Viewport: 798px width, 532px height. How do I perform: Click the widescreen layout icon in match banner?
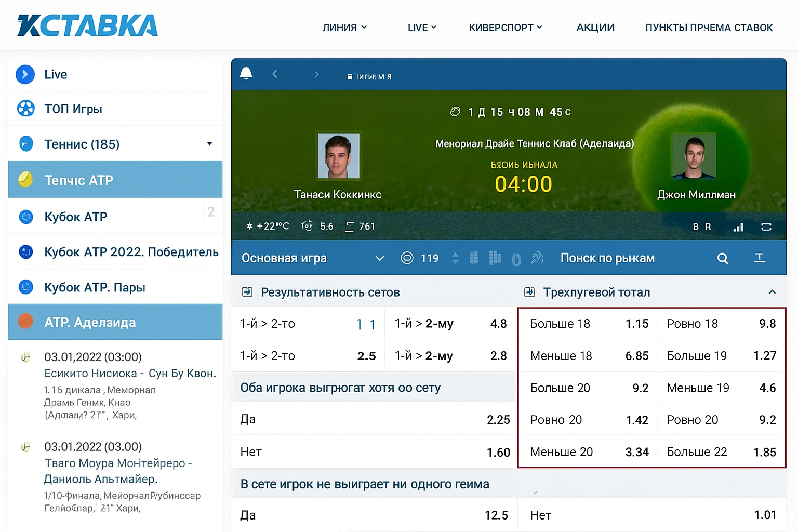(x=766, y=227)
